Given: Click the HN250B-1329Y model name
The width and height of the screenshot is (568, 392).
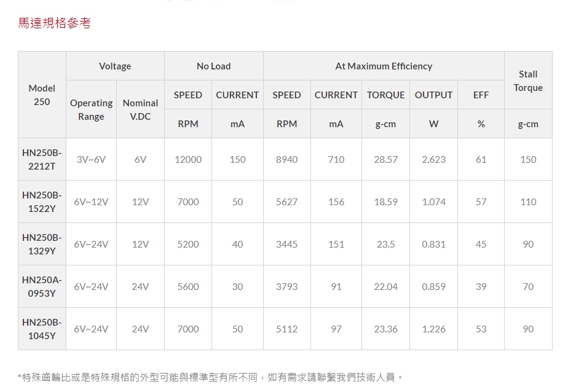Looking at the screenshot, I should (x=42, y=244).
